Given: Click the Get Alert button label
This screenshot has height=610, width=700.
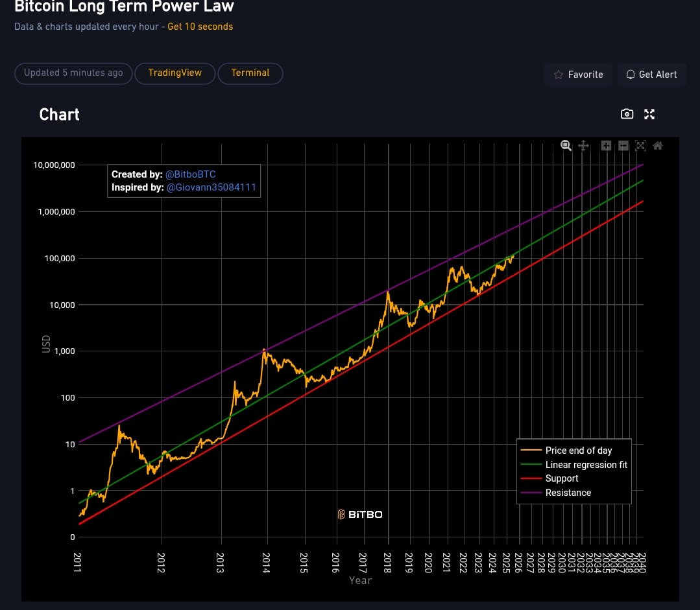Looking at the screenshot, I should click(x=658, y=75).
